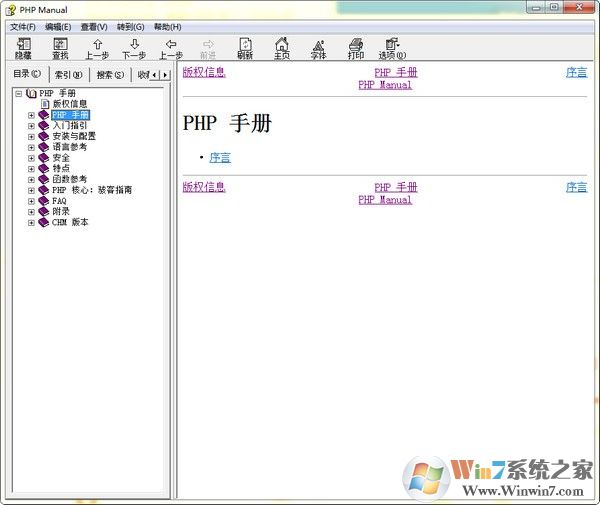Select PHP 核心:骇客指南 tree label
This screenshot has width=600, height=505.
[x=92, y=190]
